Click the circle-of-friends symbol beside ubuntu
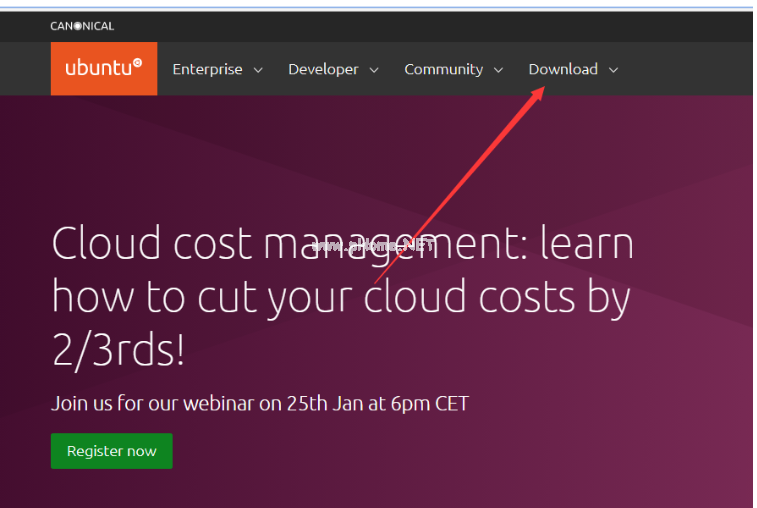Screen dimensions: 757x508 [137, 63]
